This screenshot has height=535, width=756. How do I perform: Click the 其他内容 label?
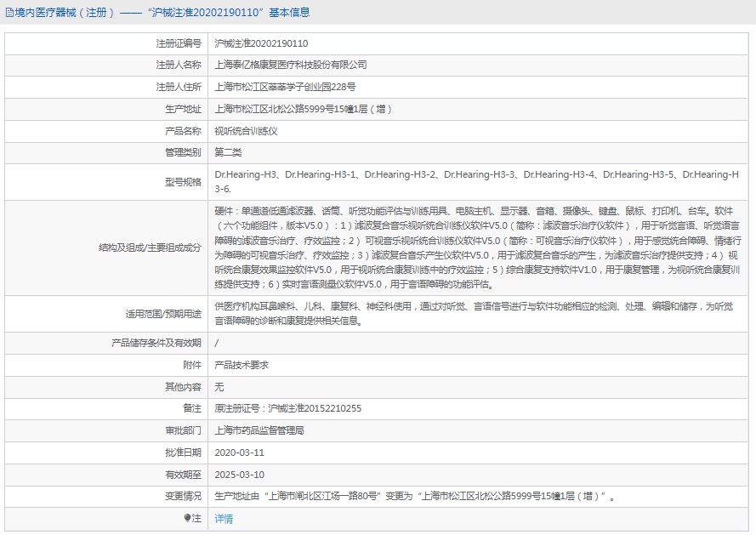click(x=183, y=387)
